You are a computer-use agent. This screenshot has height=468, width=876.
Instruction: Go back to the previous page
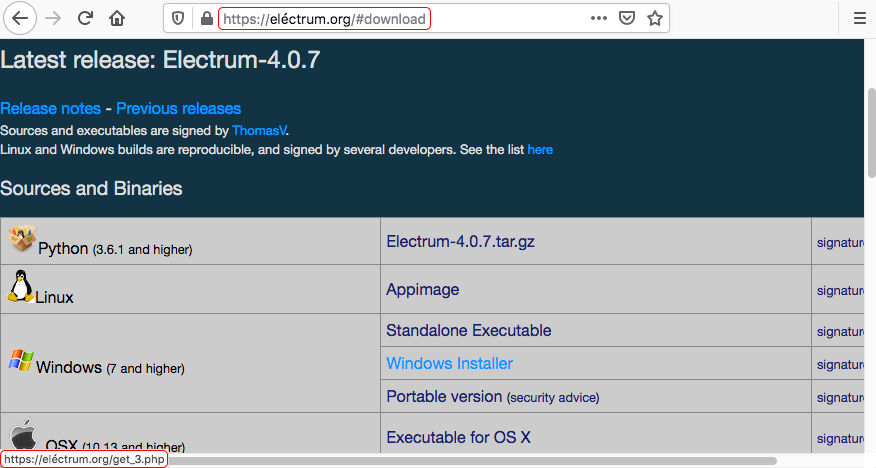20,18
